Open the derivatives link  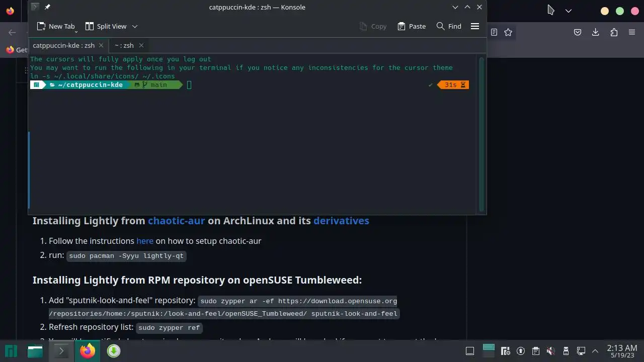pos(341,221)
